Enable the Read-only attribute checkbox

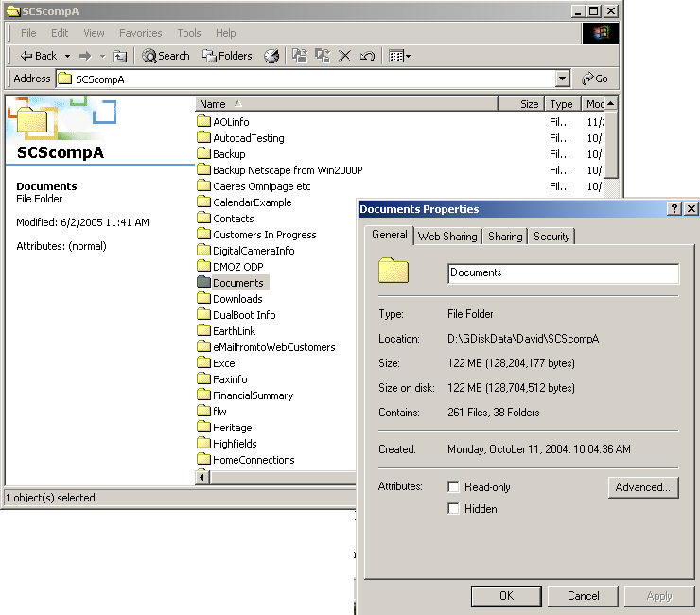(x=454, y=487)
